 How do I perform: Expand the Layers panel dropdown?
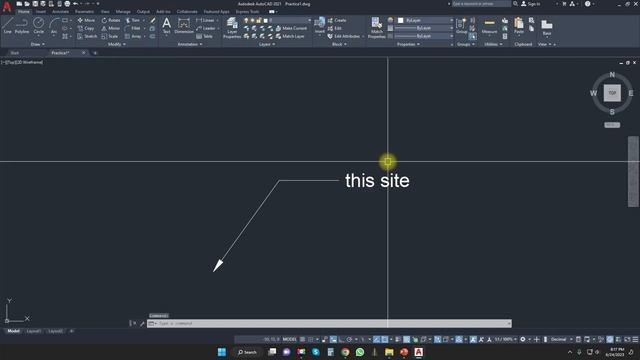point(267,44)
